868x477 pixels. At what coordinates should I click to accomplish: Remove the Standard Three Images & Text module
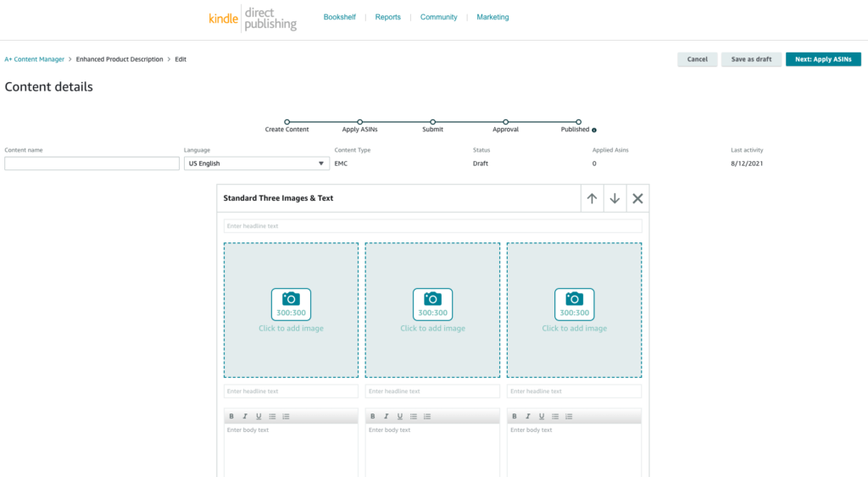pos(637,198)
